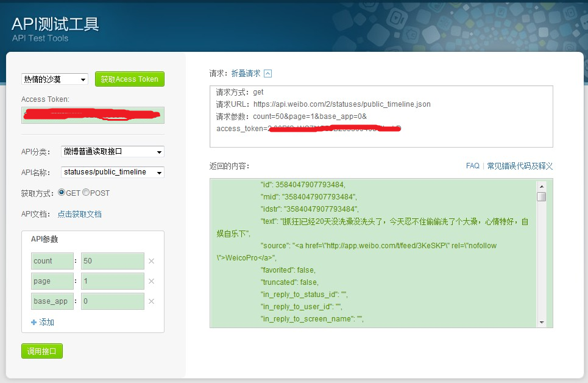
Task: Click the 添加 link to add a parameter
Action: pyautogui.click(x=46, y=322)
